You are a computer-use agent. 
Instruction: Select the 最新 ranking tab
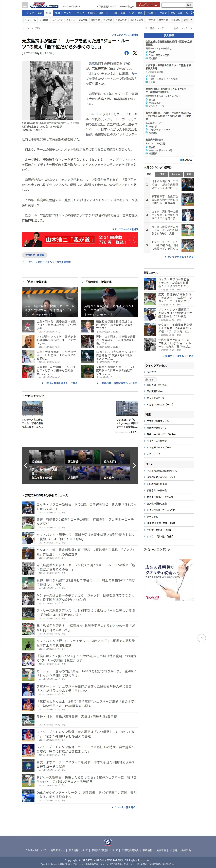149,174
